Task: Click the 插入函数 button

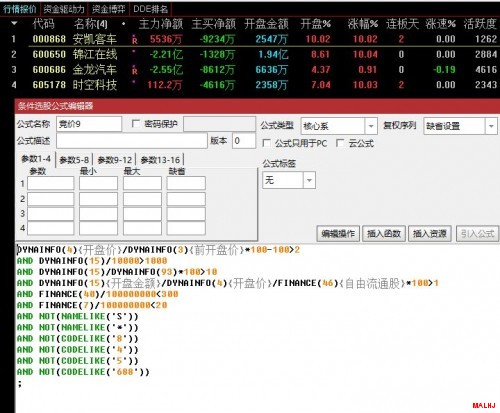Action: click(384, 234)
